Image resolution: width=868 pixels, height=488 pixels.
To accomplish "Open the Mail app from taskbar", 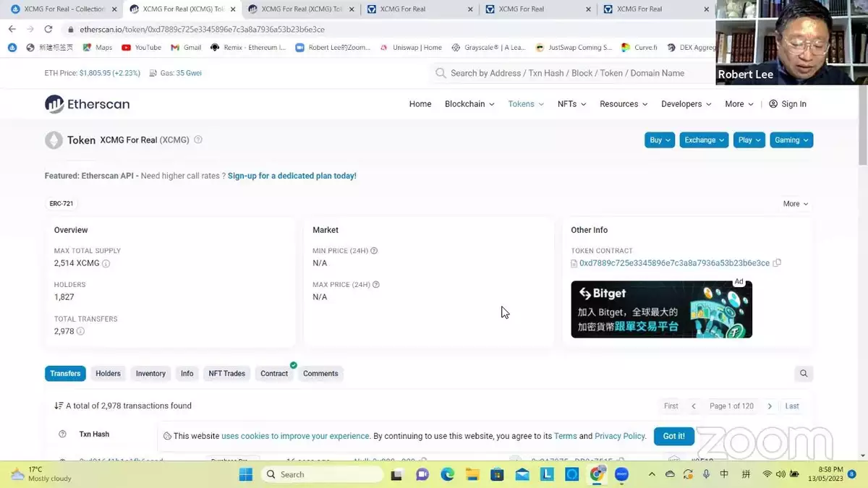I will click(522, 474).
